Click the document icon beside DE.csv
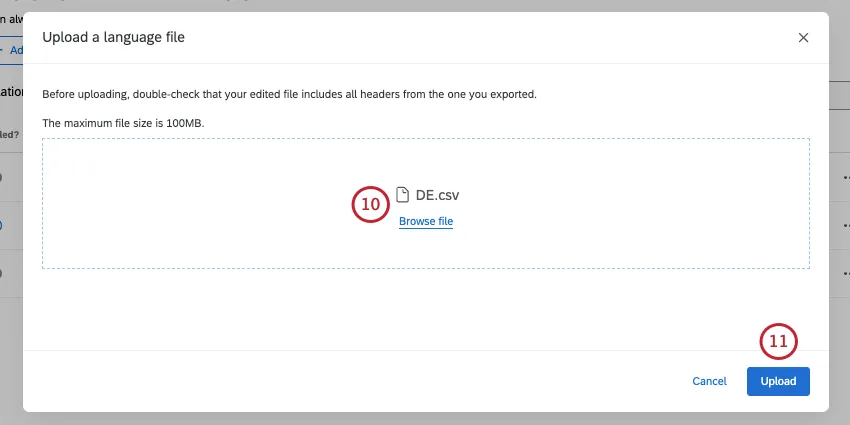Screen dimensions: 850x425 pos(403,195)
